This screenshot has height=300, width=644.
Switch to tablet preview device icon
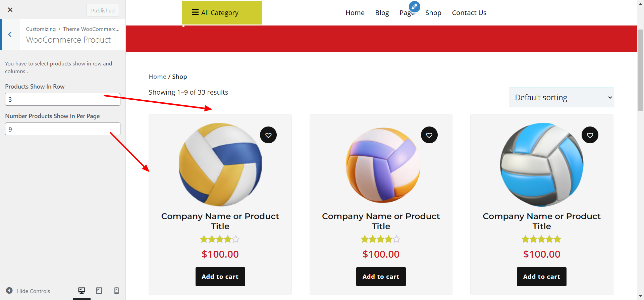click(x=99, y=291)
